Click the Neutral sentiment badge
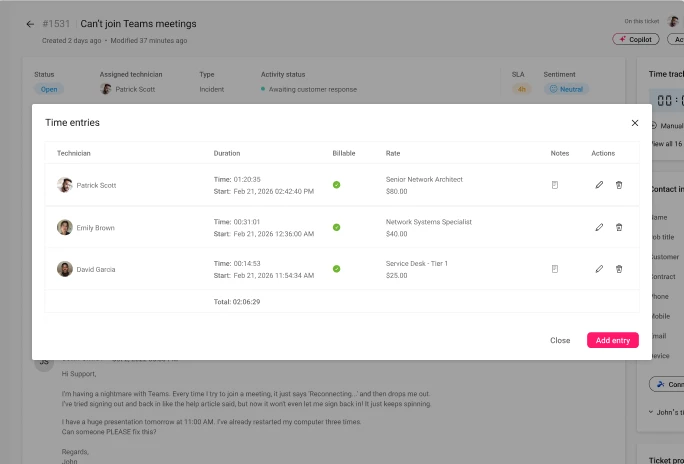 (x=566, y=89)
